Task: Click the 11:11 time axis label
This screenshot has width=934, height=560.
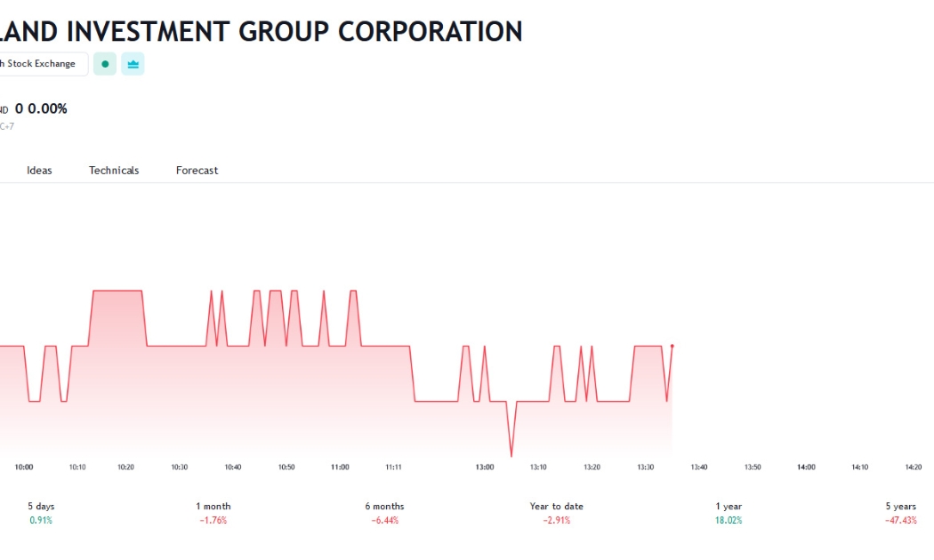Action: pos(394,468)
